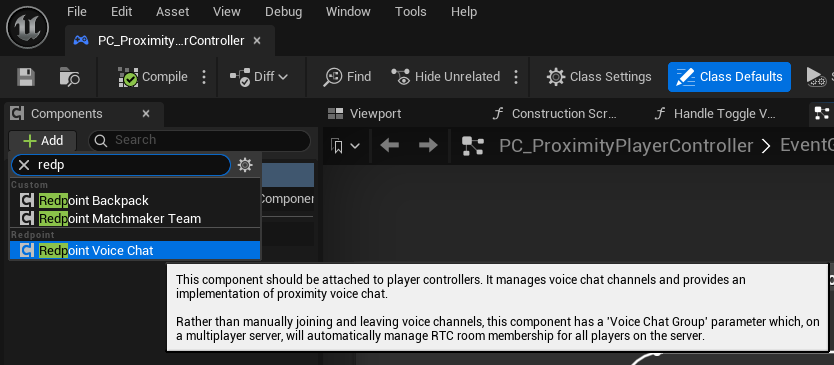Open Compile options three-dot menu

tap(204, 77)
